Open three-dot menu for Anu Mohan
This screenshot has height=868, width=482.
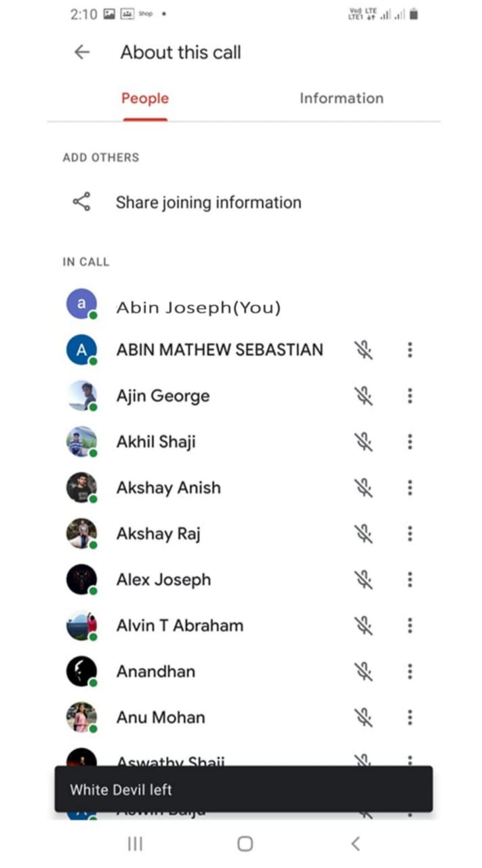409,717
